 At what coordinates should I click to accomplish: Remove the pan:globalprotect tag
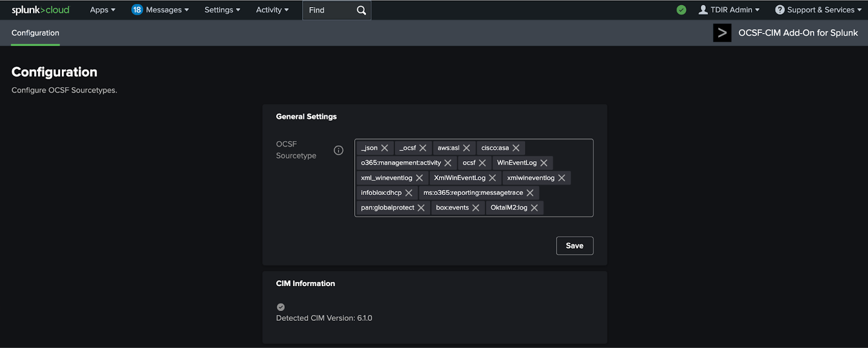(x=421, y=208)
